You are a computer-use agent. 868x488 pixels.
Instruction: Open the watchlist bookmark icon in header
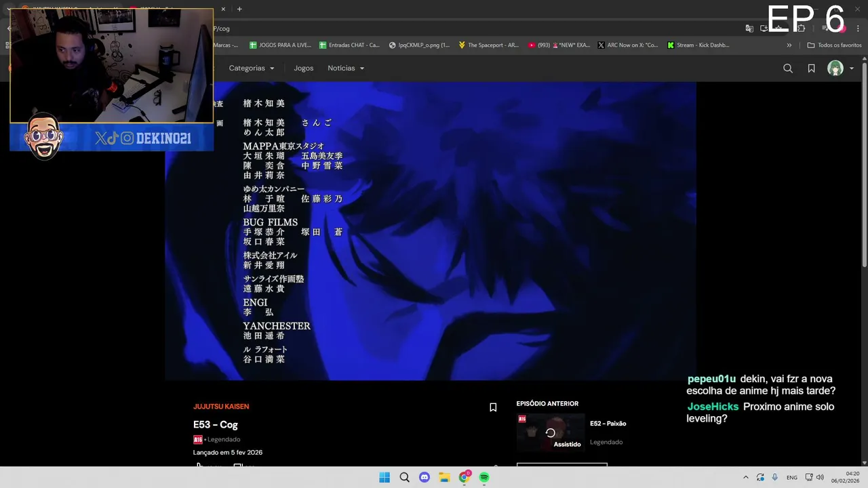point(811,68)
